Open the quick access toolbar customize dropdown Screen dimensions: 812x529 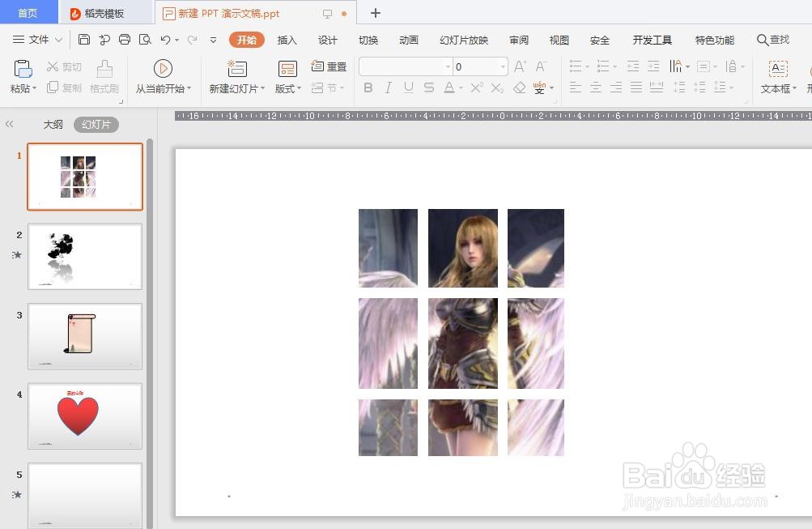213,40
